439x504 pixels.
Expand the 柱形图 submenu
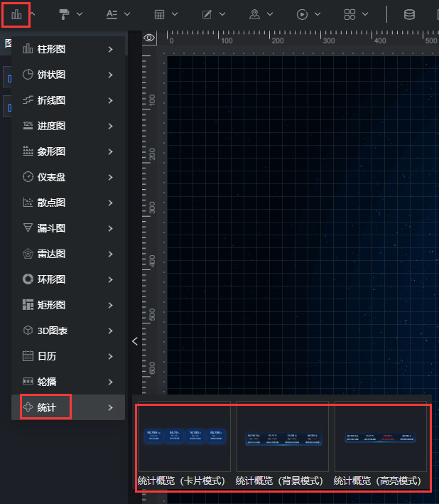point(110,49)
